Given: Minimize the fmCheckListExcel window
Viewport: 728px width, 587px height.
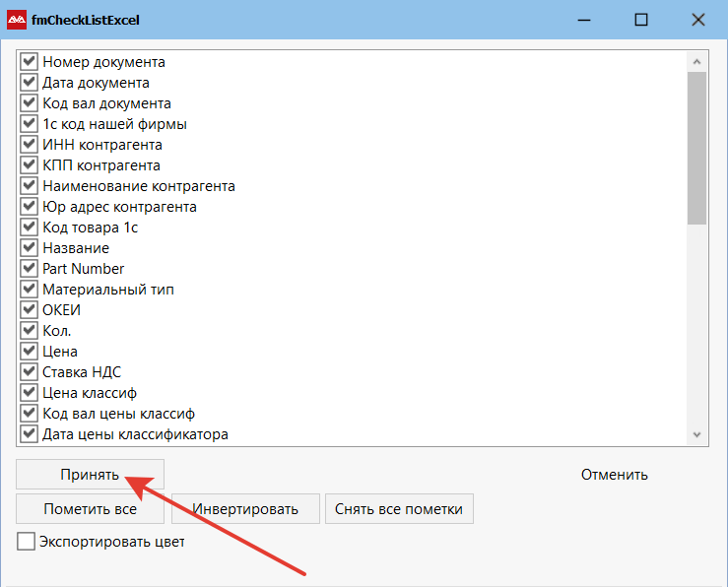Looking at the screenshot, I should pos(584,20).
